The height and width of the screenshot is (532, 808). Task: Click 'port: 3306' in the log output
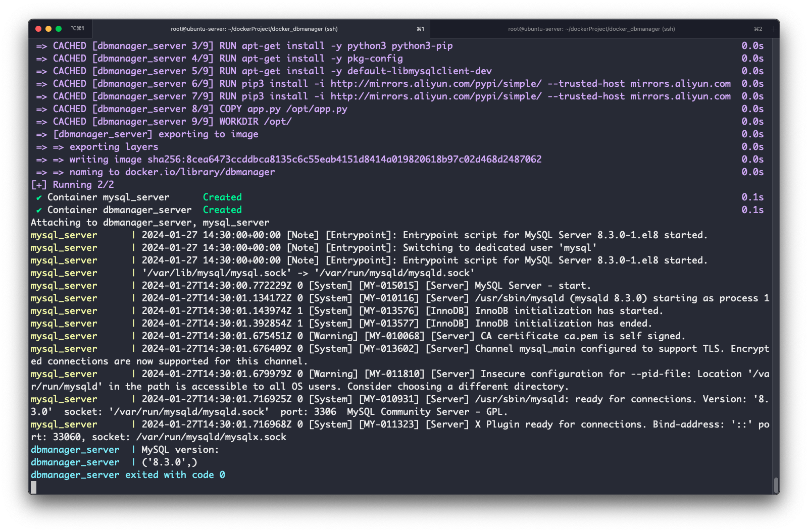(309, 412)
